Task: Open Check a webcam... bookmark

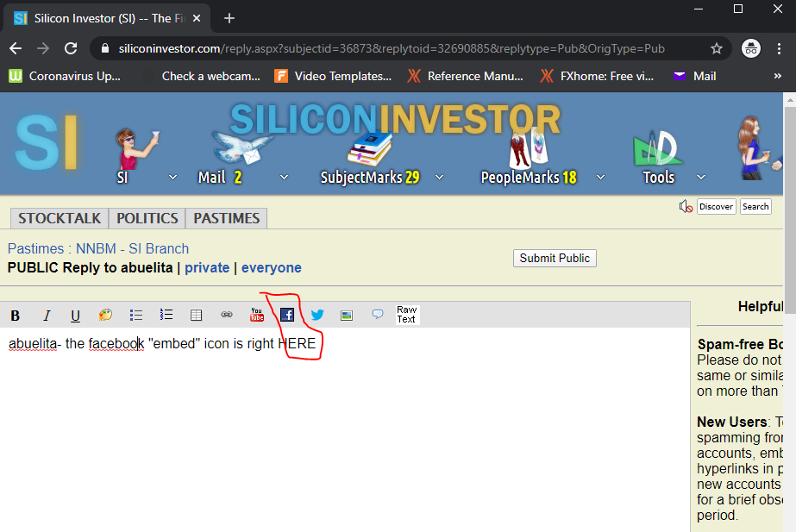Action: [202, 76]
